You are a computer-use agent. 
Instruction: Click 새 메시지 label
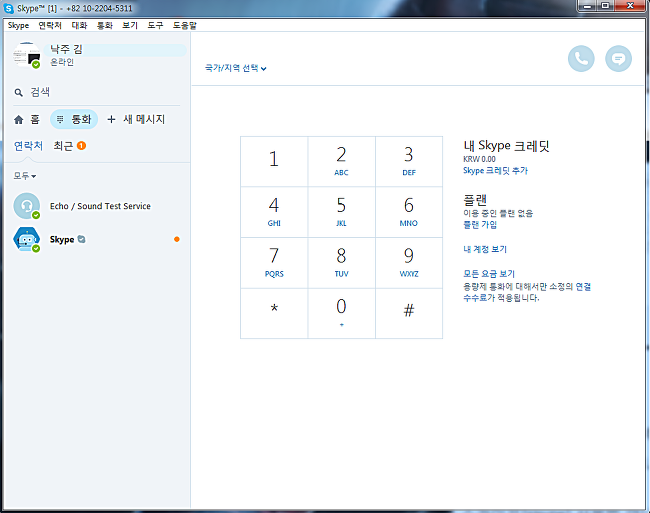click(x=144, y=119)
